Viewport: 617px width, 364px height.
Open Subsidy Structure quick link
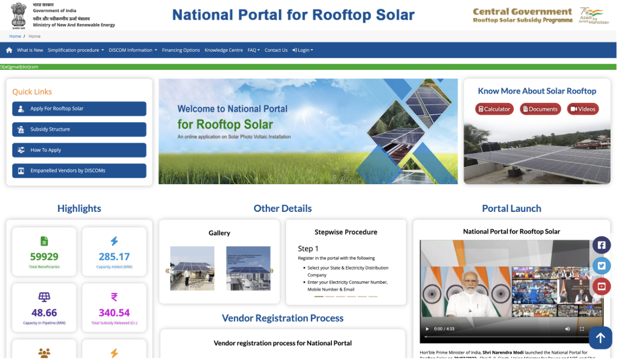[x=79, y=130]
